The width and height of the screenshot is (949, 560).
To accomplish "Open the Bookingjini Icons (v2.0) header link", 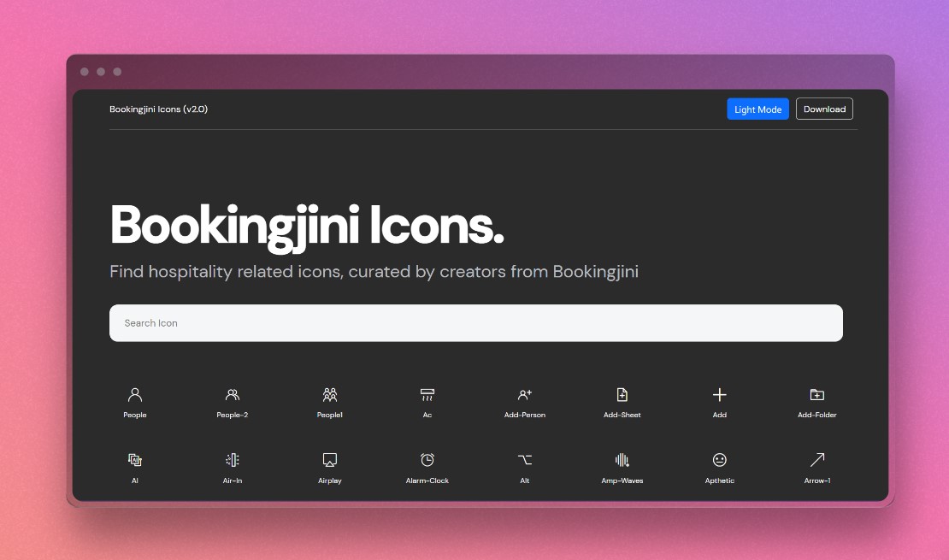I will point(158,109).
